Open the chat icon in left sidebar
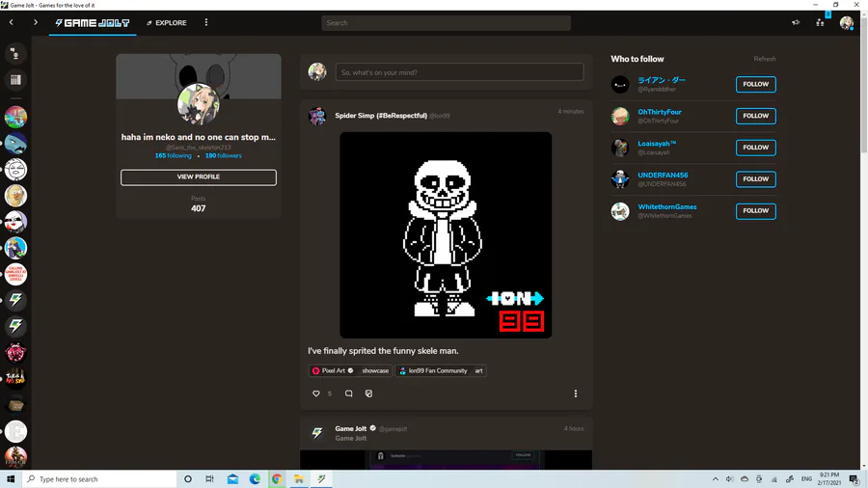This screenshot has height=488, width=868. coord(15,54)
